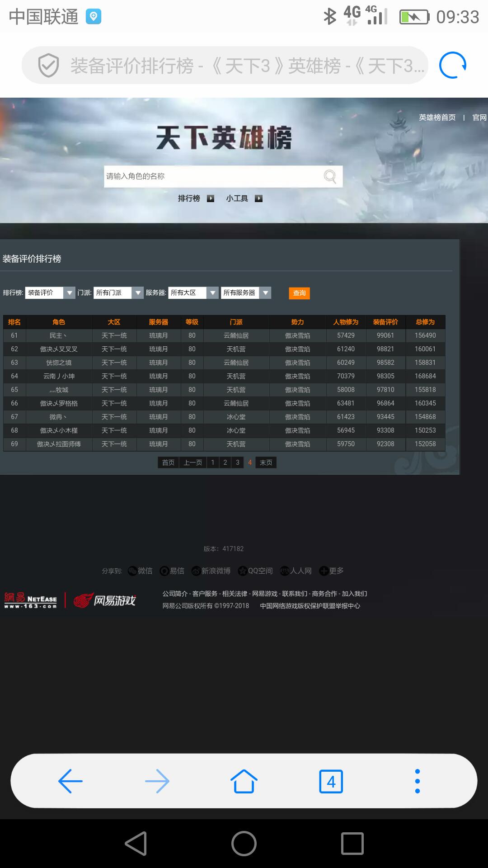Open the 装备评价 ranking type dropdown
The width and height of the screenshot is (488, 868).
(50, 293)
